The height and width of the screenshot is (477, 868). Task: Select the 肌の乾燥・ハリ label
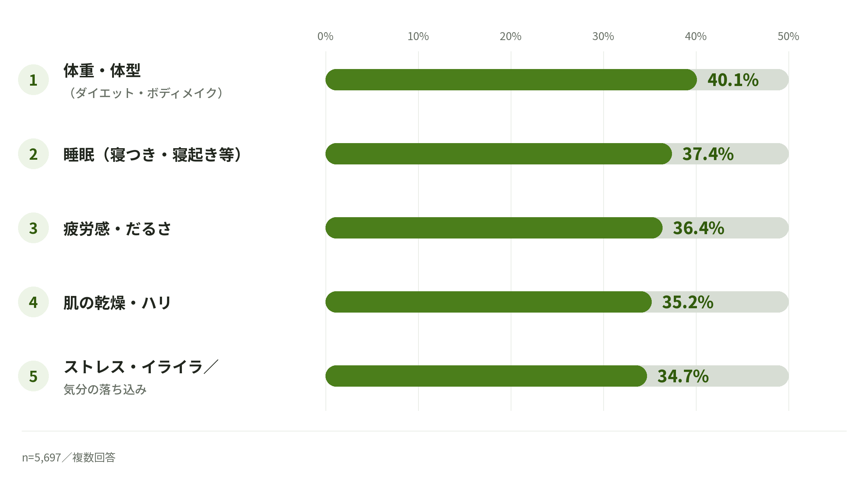(117, 303)
